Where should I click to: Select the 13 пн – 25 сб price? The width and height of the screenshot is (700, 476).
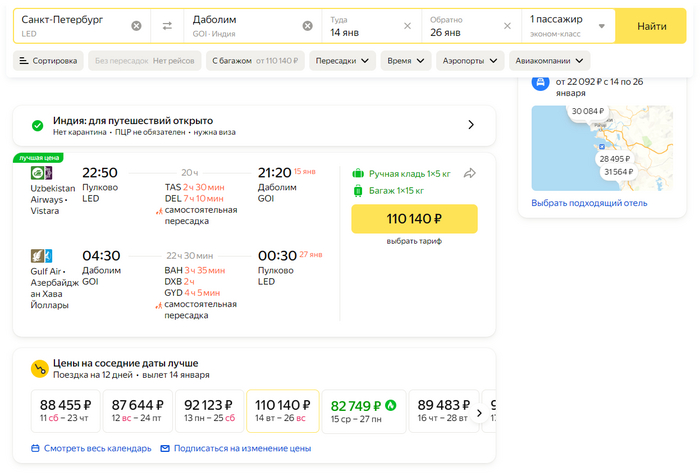208,411
